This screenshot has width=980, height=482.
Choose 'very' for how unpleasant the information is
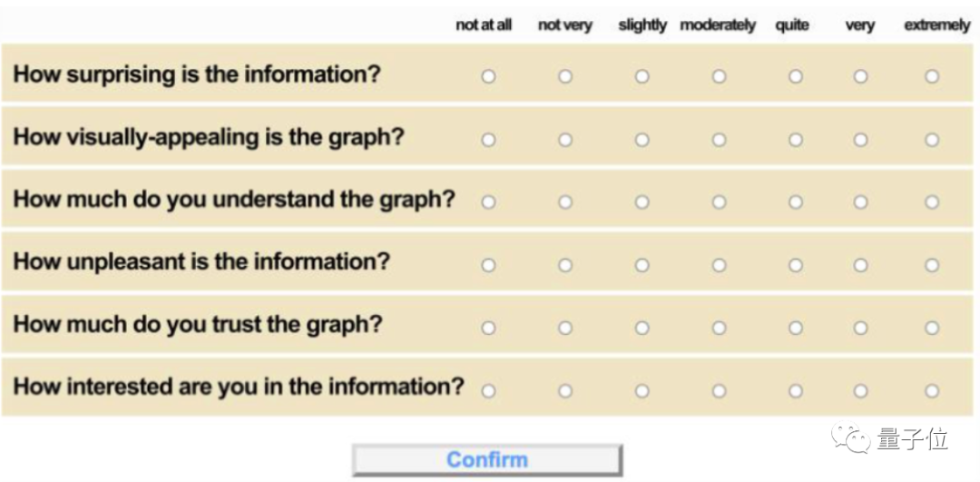coord(860,265)
